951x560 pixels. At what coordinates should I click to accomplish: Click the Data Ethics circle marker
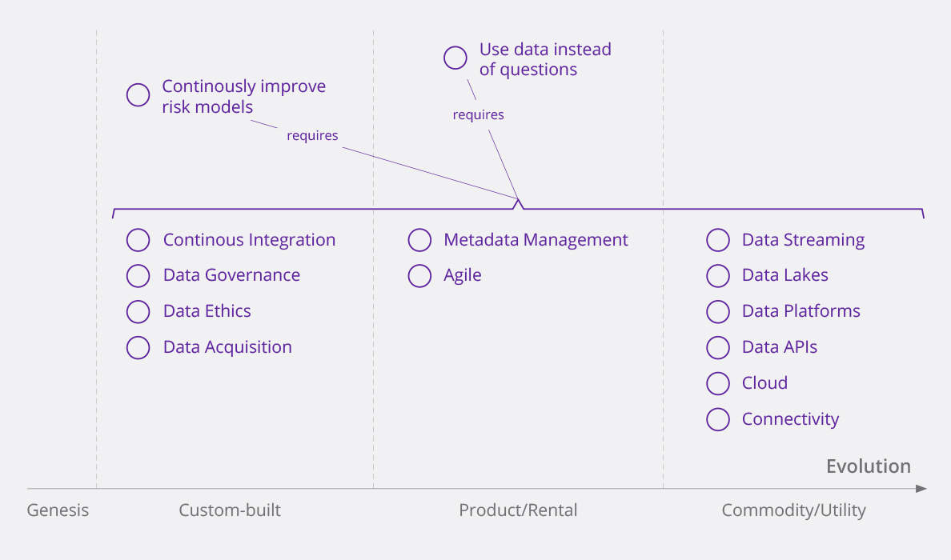[x=138, y=311]
